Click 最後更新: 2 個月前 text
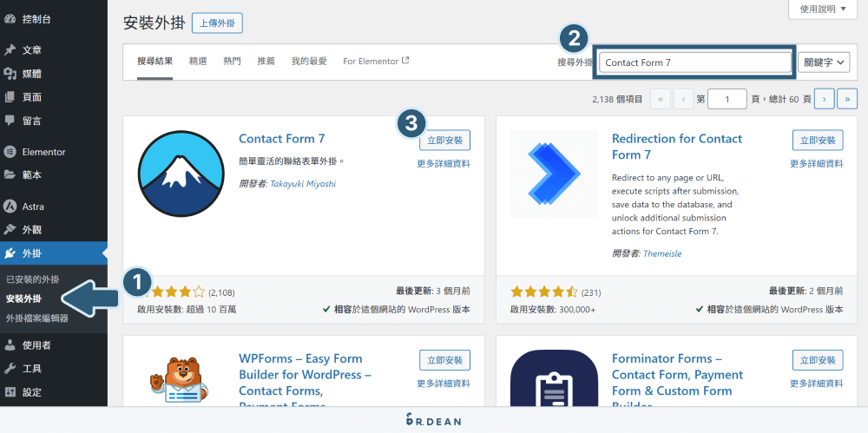This screenshot has height=433, width=868. pos(806,291)
